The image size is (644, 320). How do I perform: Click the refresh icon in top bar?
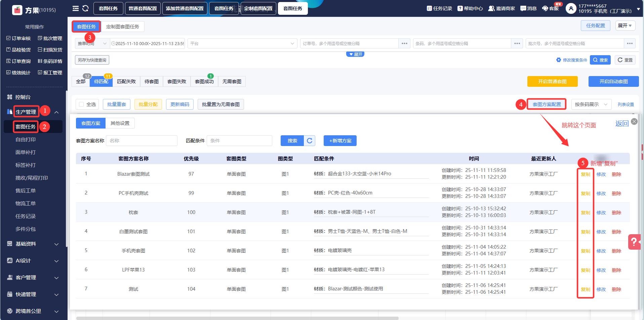[x=85, y=8]
